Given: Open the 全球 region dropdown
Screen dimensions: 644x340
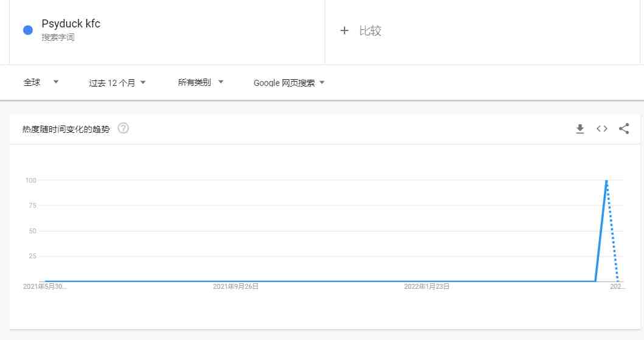Looking at the screenshot, I should click(41, 82).
